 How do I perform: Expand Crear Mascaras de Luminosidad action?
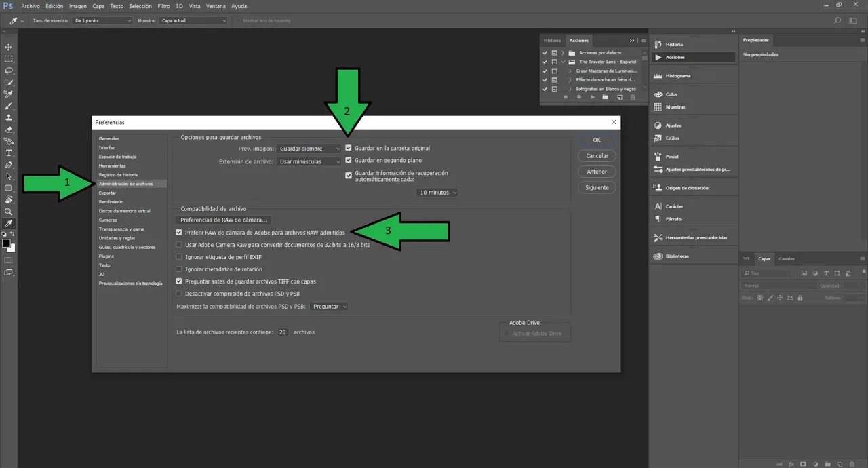coord(570,71)
